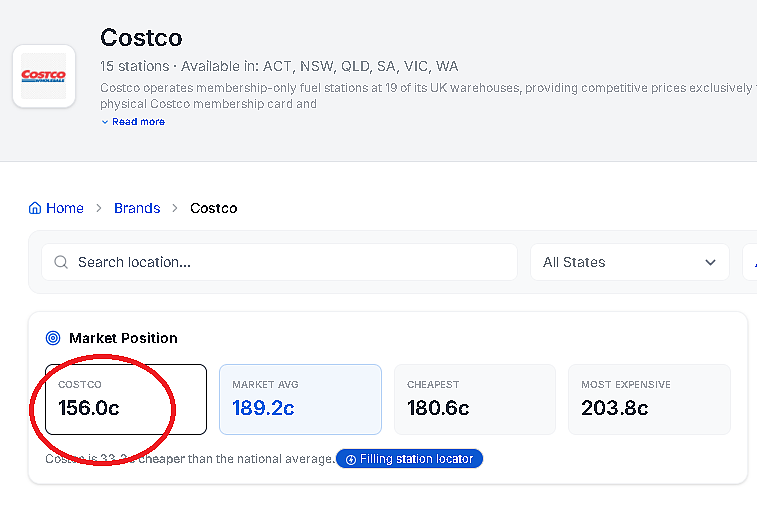The image size is (757, 505).
Task: Click the Costco logo thumbnail
Action: point(44,76)
